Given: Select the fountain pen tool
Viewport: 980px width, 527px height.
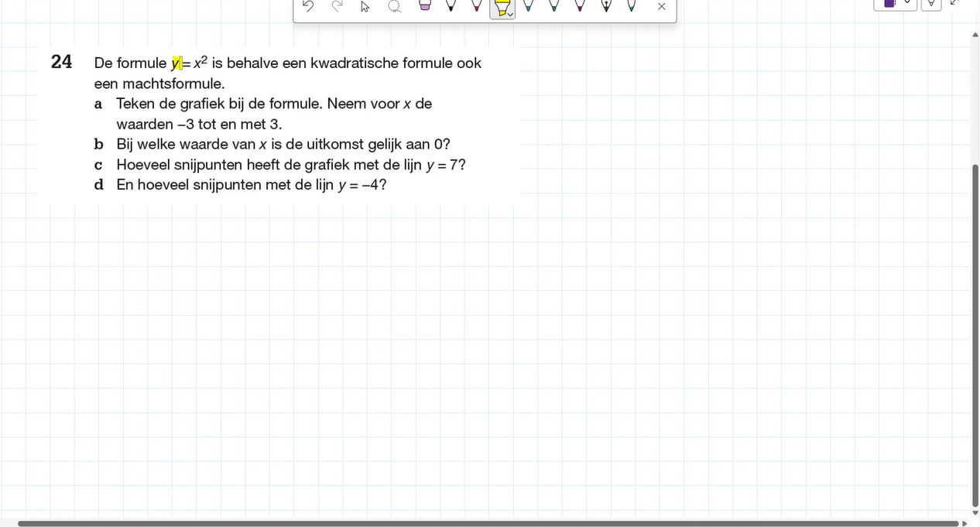Looking at the screenshot, I should click(x=606, y=5).
